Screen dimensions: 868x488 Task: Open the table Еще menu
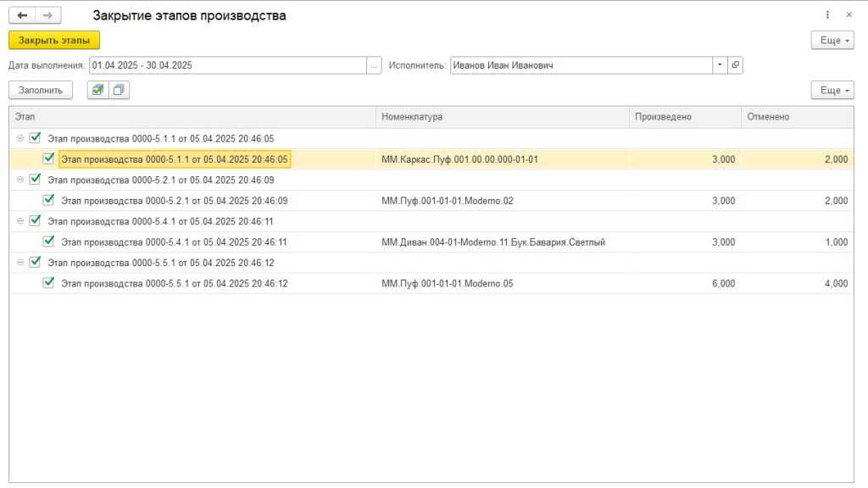[x=832, y=90]
